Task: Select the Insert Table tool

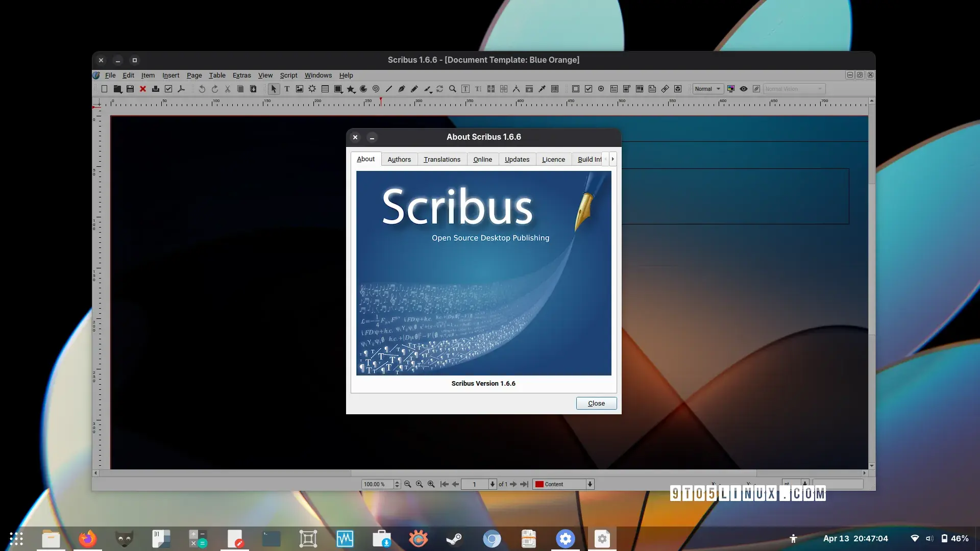Action: click(325, 89)
